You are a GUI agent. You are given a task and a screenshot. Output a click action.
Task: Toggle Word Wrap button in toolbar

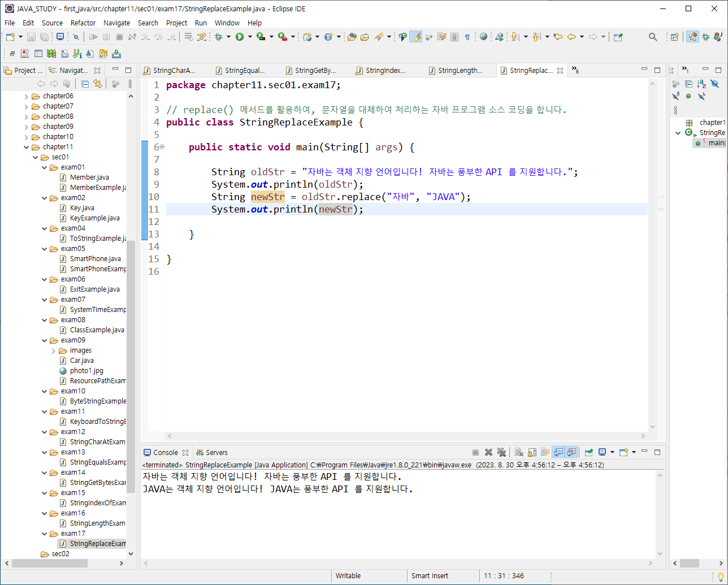pyautogui.click(x=441, y=37)
